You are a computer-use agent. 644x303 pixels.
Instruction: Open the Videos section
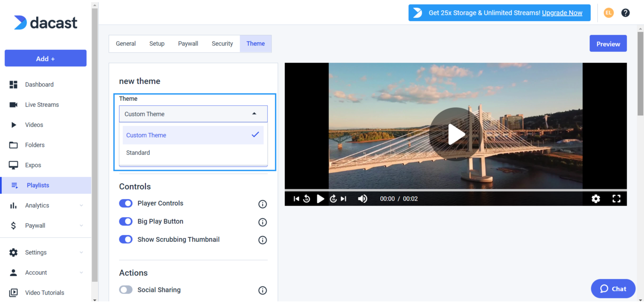point(34,125)
